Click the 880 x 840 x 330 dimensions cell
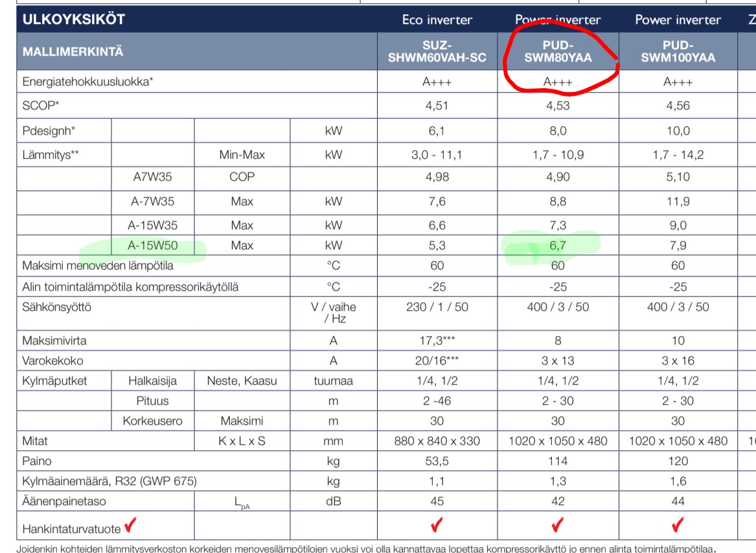This screenshot has width=756, height=553. 437,441
